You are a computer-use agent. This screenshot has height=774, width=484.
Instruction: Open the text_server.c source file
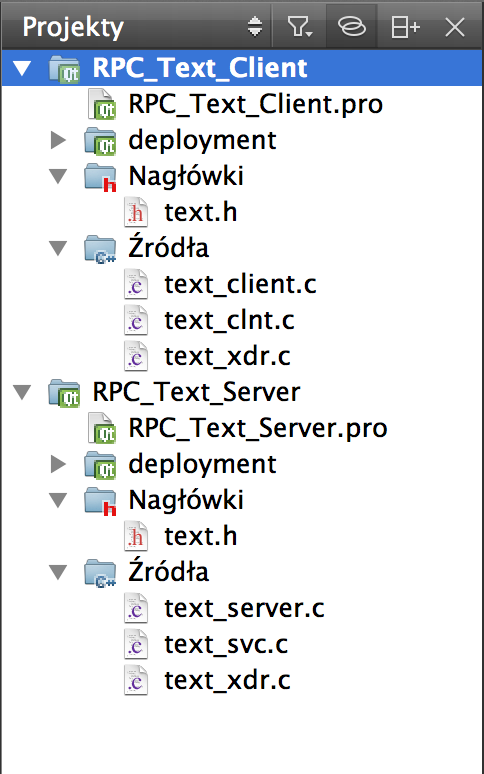pos(245,609)
